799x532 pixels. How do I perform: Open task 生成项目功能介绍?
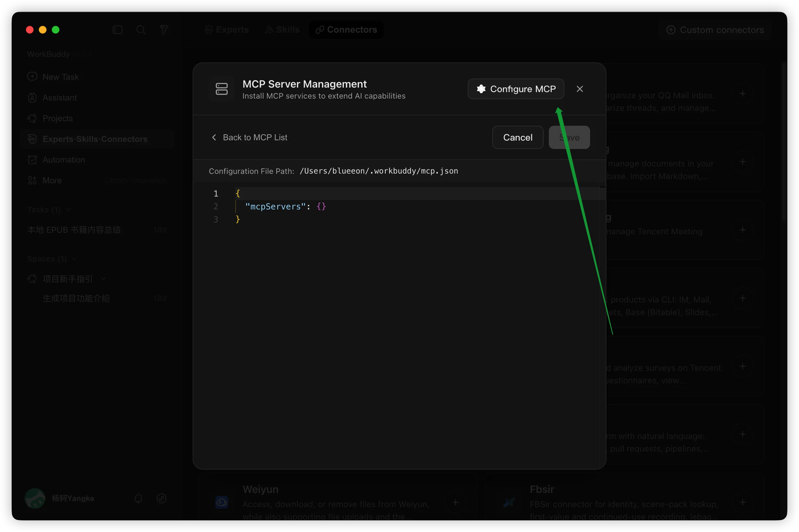[x=97, y=298]
